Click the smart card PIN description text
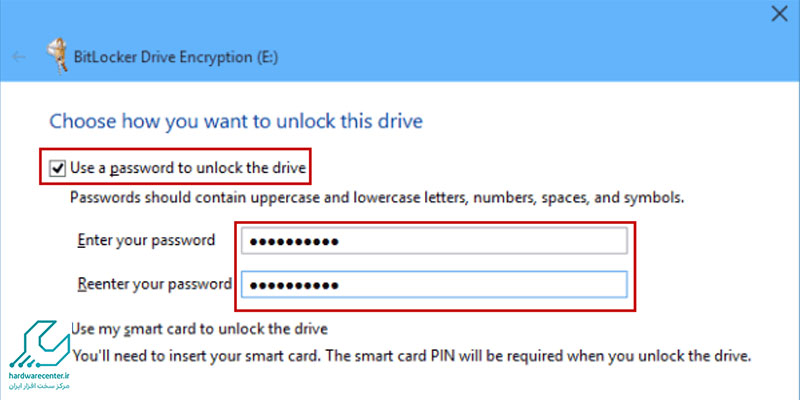This screenshot has width=800, height=400. (411, 355)
